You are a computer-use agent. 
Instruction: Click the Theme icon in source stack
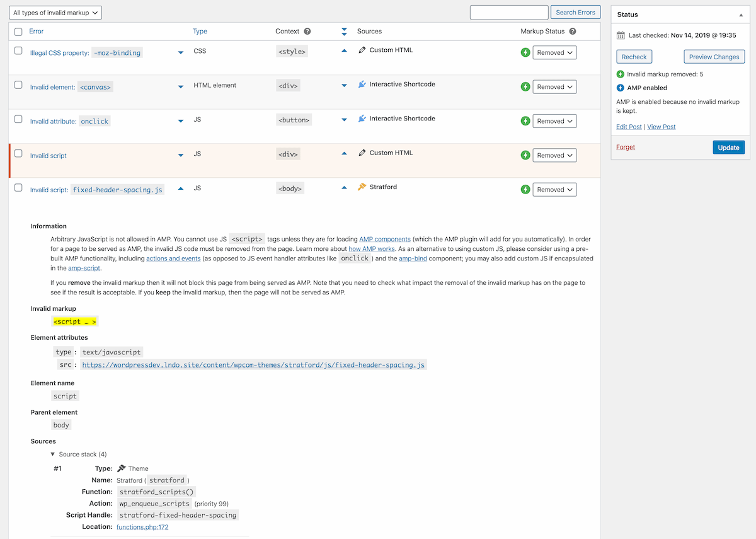[122, 468]
